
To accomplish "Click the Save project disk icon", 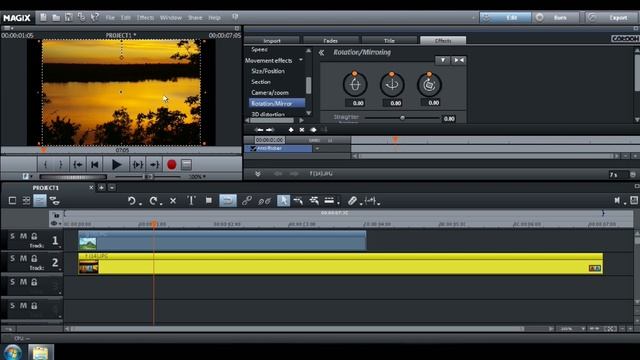I will click(x=69, y=17).
